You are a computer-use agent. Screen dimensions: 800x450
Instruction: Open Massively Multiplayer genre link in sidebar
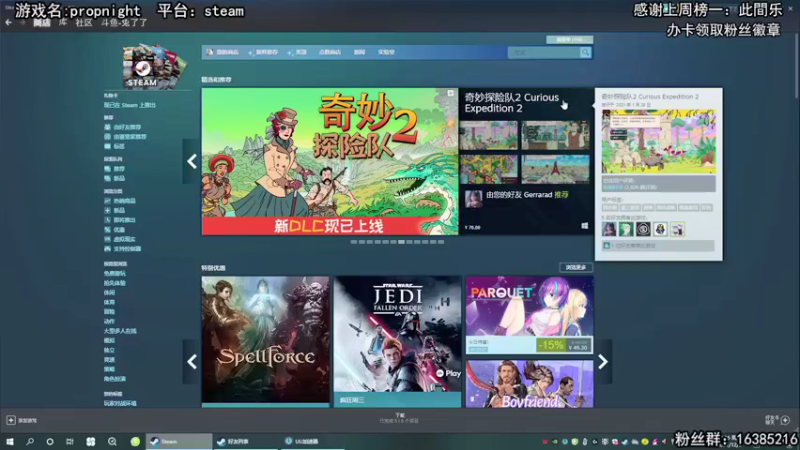tap(120, 331)
